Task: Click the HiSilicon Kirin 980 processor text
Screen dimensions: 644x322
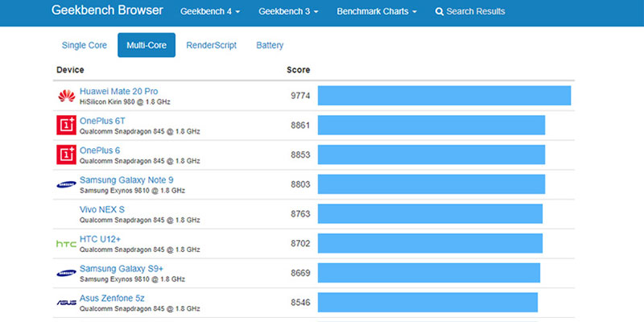Action: [x=125, y=102]
